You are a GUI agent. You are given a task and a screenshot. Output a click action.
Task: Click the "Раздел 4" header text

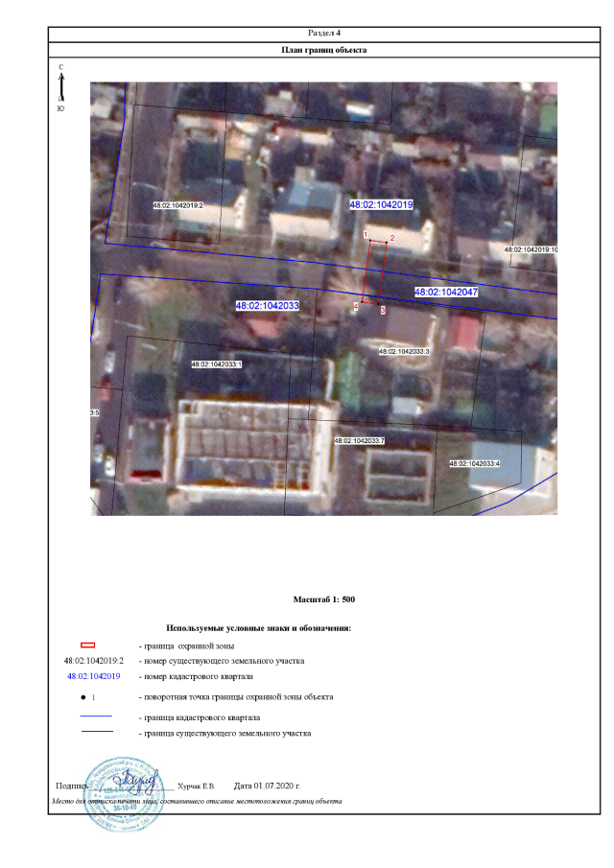[324, 34]
